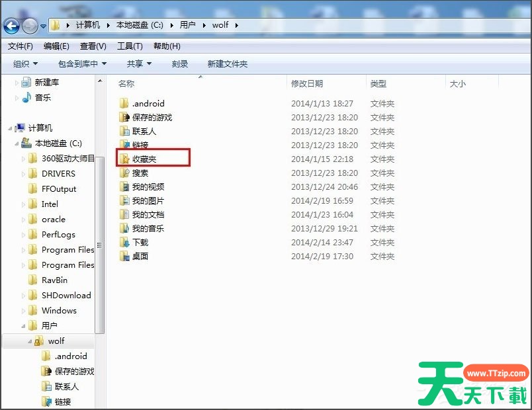This screenshot has height=410, width=532.
Task: Open the 文件(F) menu
Action: coord(20,46)
